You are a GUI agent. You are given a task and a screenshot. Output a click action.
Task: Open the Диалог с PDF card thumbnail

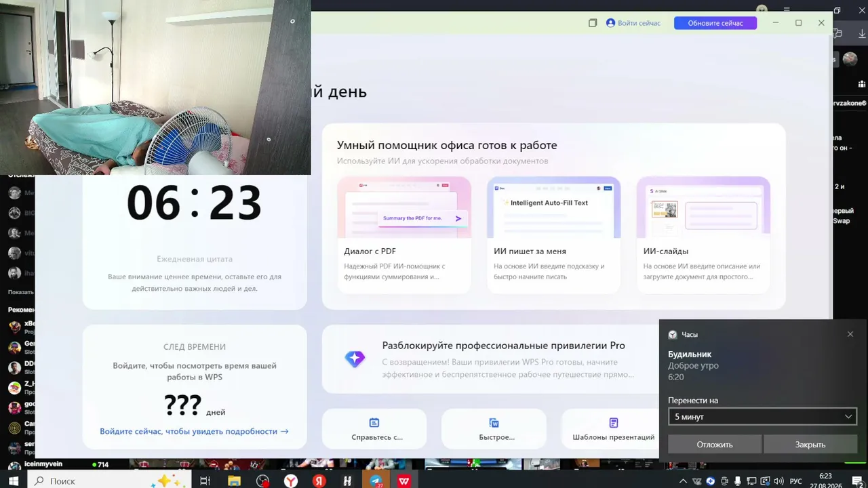click(x=404, y=207)
